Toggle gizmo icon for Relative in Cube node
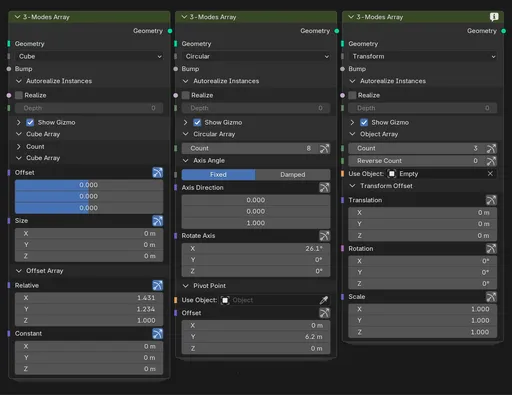Image resolution: width=512 pixels, height=395 pixels. (157, 285)
